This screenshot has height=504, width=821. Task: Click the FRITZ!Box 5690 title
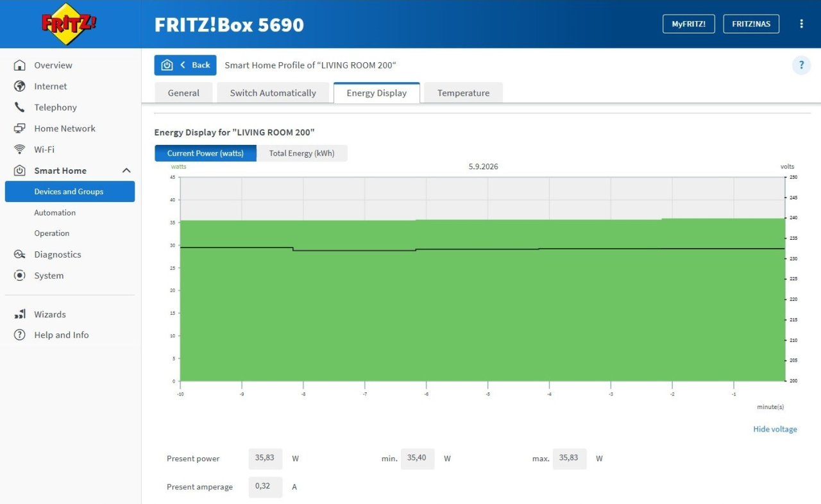point(229,24)
